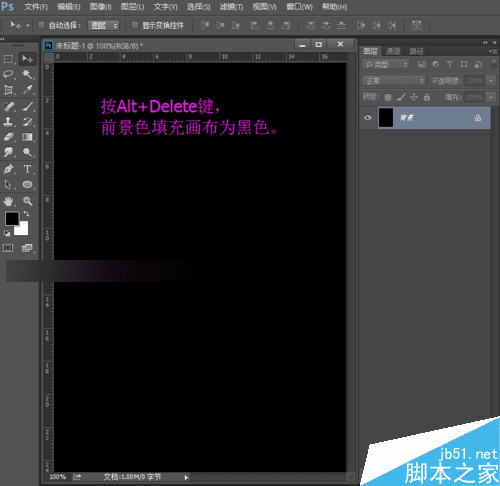Image resolution: width=500 pixels, height=486 pixels.
Task: Select the Horizontal Type tool
Action: point(27,169)
